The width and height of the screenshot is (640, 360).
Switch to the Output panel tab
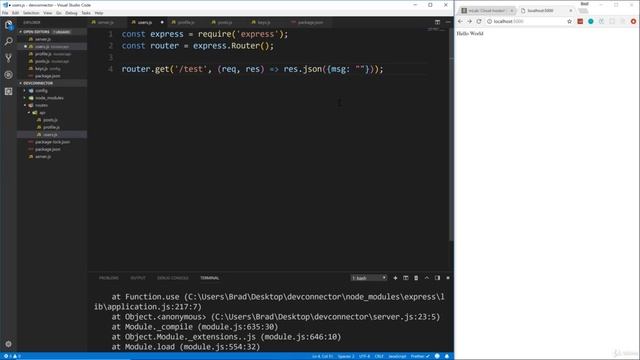click(138, 278)
